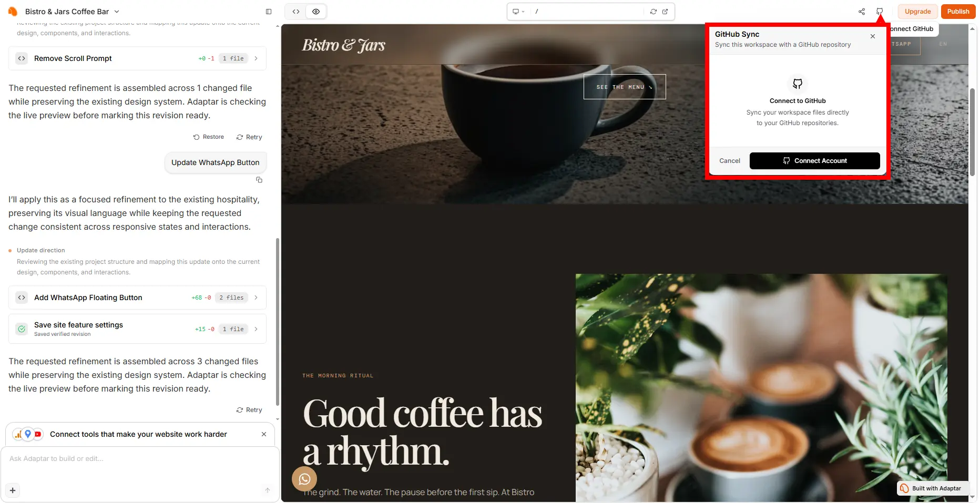The height and width of the screenshot is (503, 980).
Task: Click the "Good coffee has a rhythm." heading
Action: click(x=422, y=432)
